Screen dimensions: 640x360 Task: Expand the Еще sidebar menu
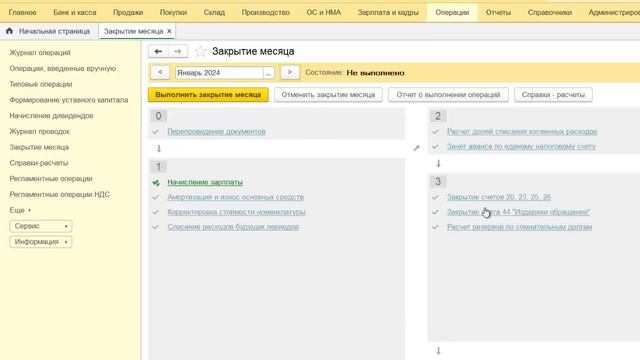click(20, 210)
